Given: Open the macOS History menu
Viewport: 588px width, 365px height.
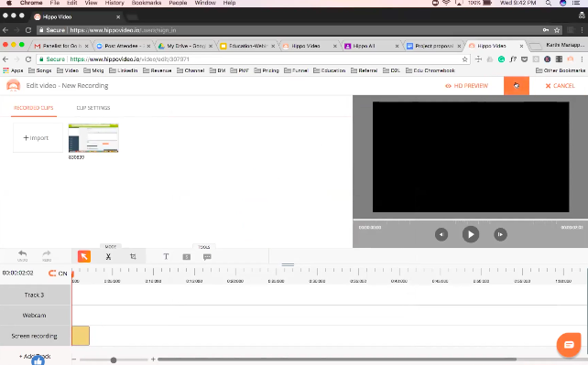Looking at the screenshot, I should tap(114, 3).
